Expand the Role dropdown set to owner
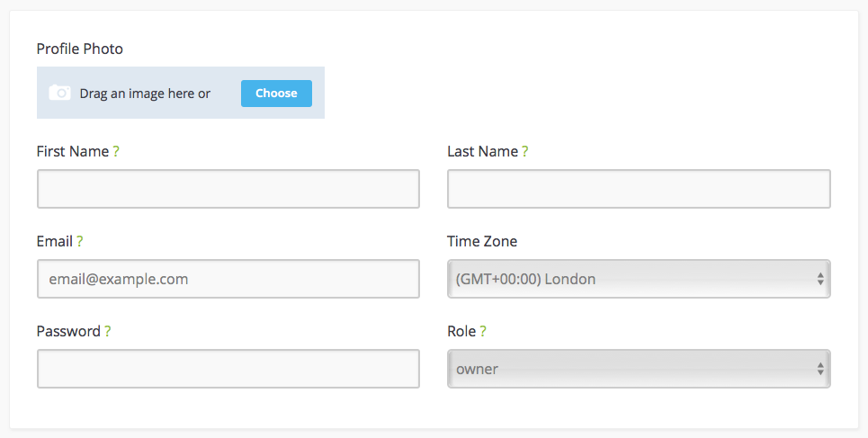The height and width of the screenshot is (438, 868). tap(630, 369)
